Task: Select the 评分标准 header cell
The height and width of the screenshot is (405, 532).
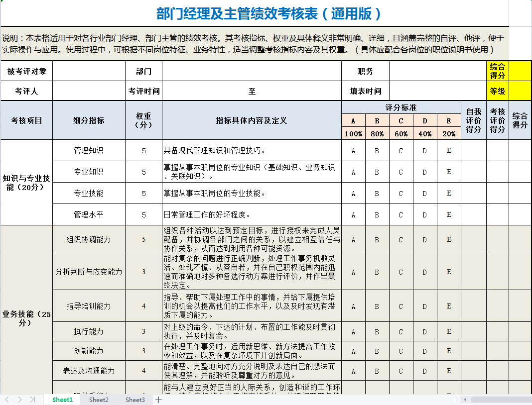Action: [401, 107]
